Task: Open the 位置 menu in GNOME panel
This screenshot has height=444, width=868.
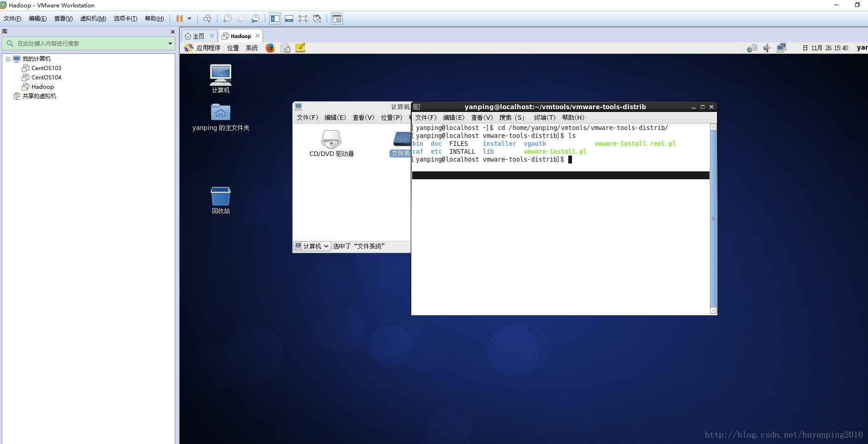Action: coord(233,48)
